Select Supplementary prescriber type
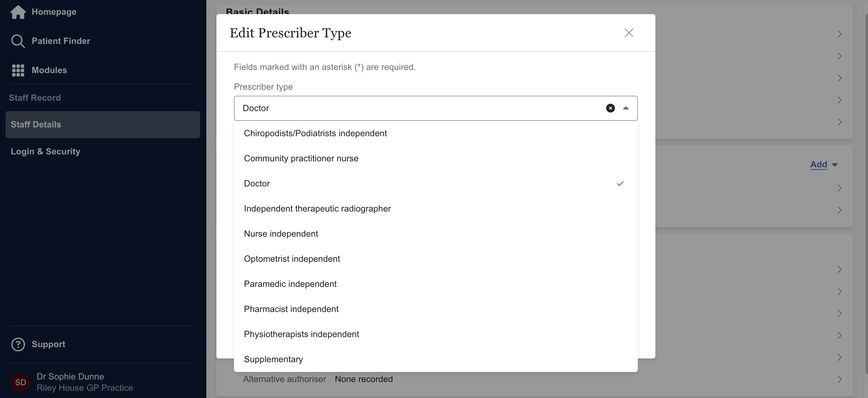Viewport: 868px width, 398px height. pos(273,359)
